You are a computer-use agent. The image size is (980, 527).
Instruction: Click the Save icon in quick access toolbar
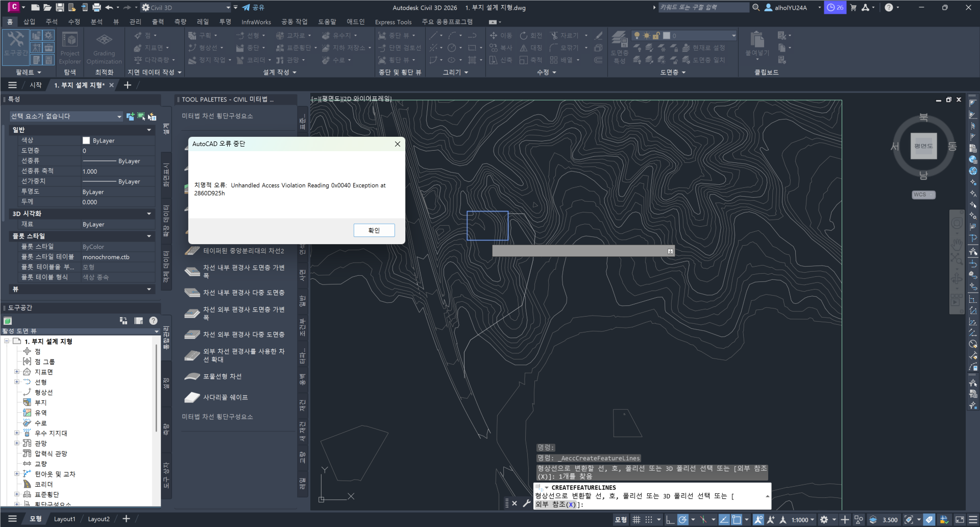[60, 8]
